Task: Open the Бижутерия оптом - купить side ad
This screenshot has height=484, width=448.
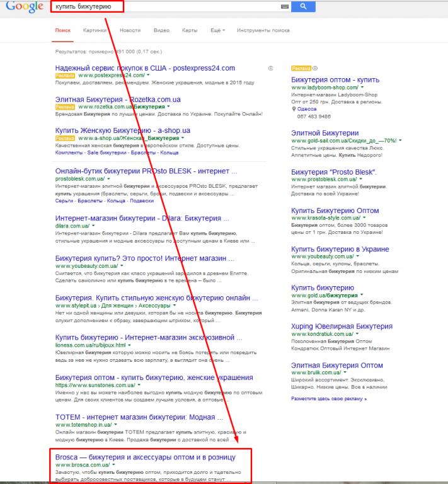Action: point(335,79)
